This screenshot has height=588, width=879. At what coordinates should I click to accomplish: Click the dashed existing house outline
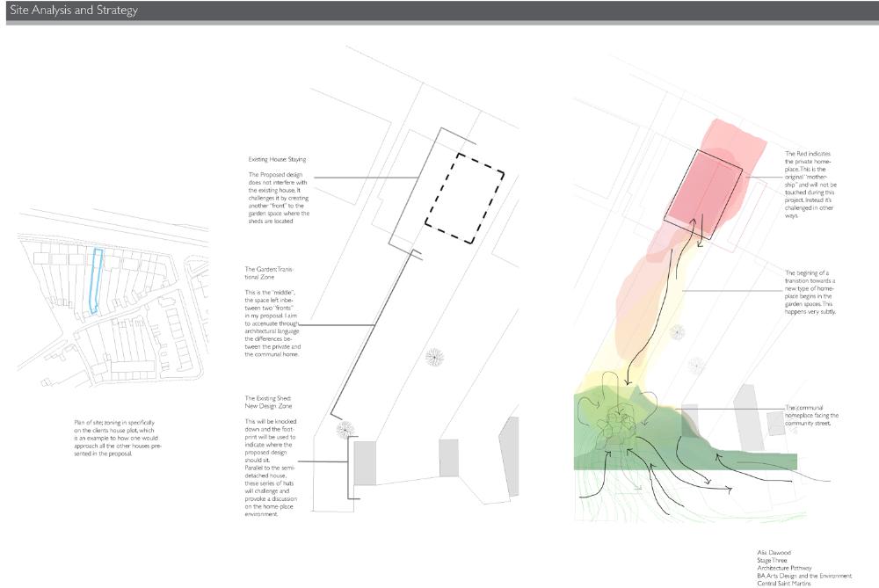[465, 199]
